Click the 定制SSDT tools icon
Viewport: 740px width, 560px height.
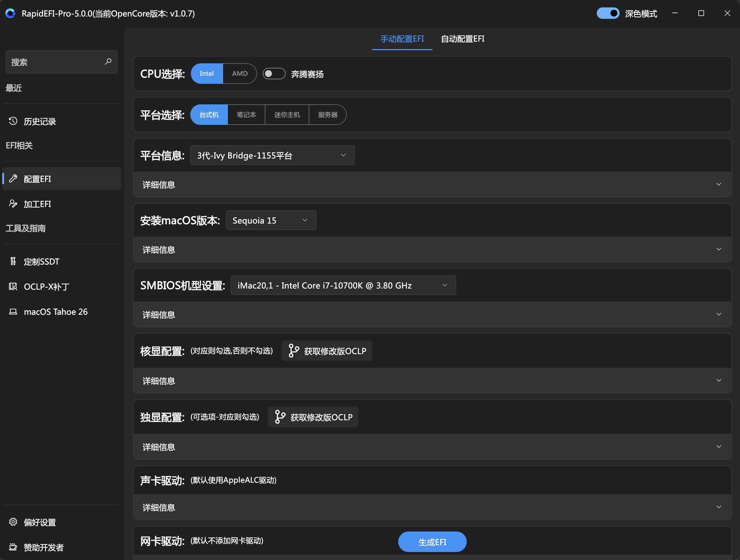pos(13,261)
